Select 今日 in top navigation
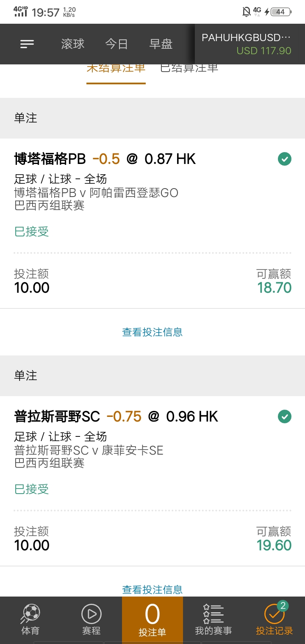Screen dimensions: 305x644 116,44
